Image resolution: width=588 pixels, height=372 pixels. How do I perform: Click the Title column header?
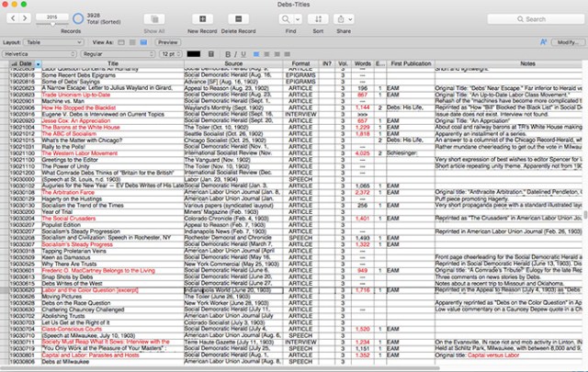[x=113, y=63]
